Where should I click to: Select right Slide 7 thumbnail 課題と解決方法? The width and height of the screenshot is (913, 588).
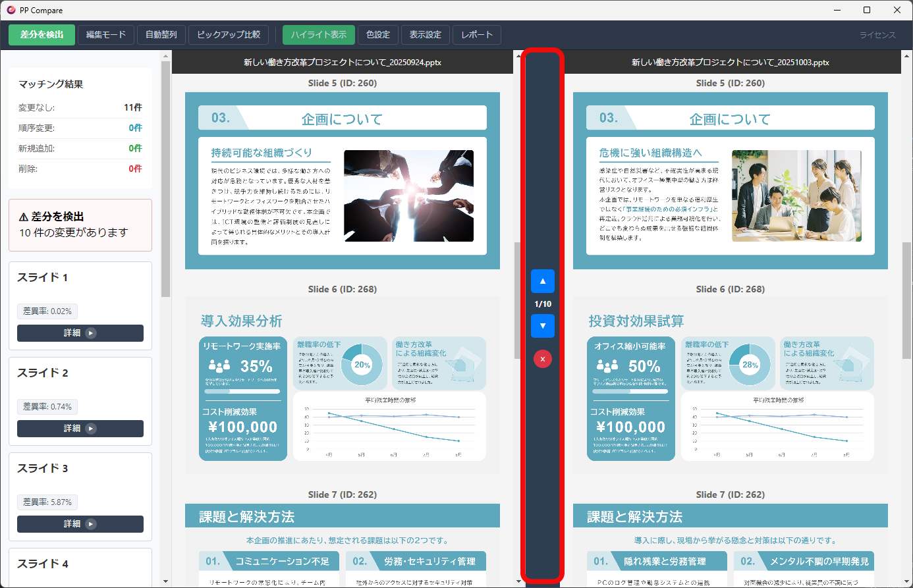[x=731, y=545]
